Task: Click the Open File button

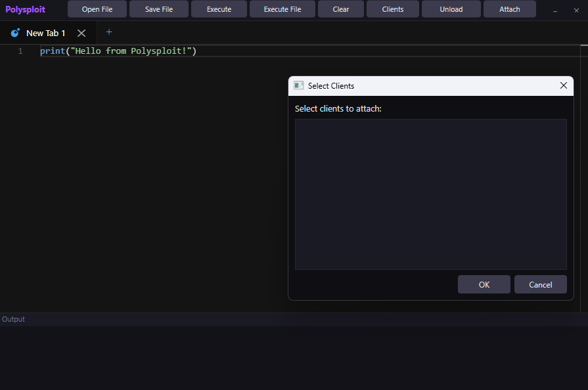Action: 97,9
